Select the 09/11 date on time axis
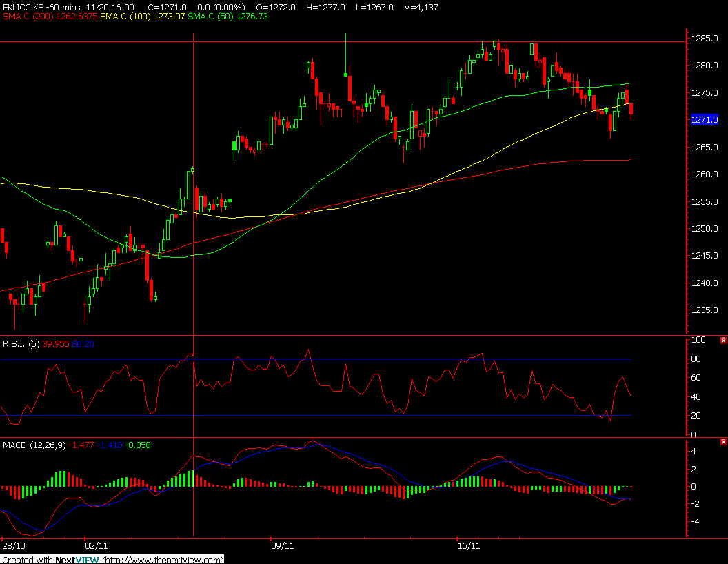This screenshot has width=728, height=564. (x=282, y=545)
